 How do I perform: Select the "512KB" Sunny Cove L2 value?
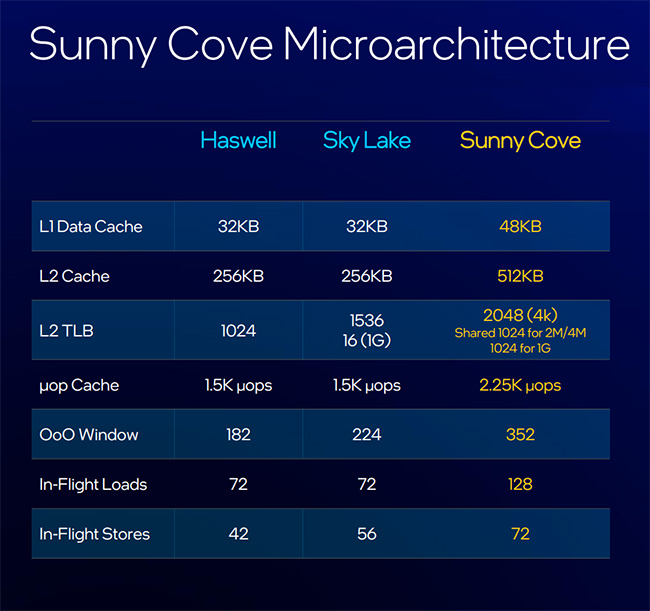pos(520,276)
